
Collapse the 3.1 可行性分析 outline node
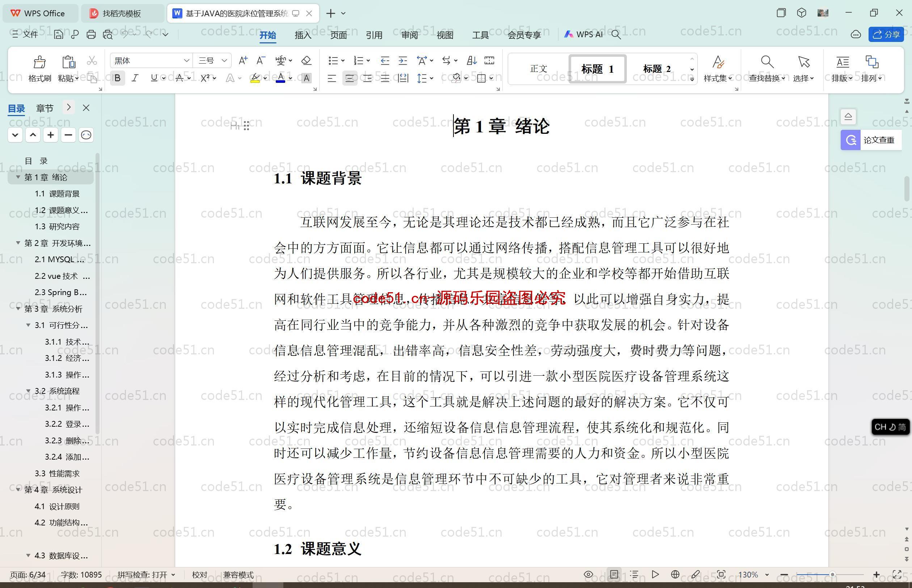tap(28, 325)
